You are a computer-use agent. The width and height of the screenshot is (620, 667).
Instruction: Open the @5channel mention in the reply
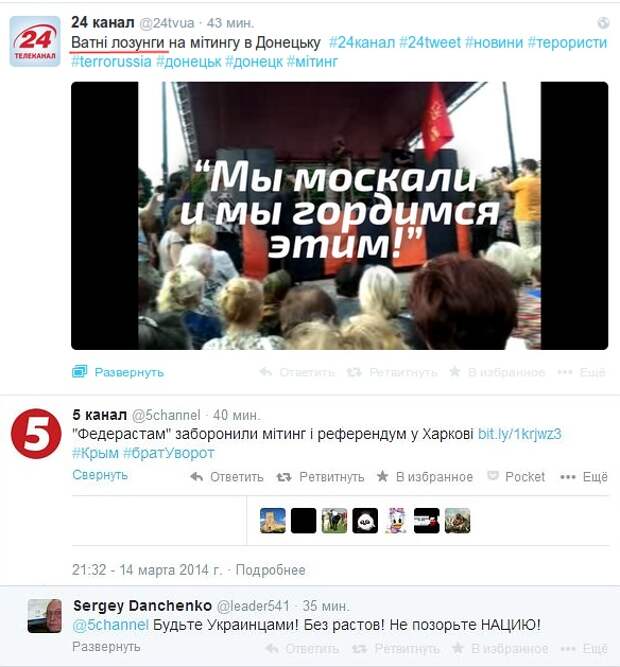(111, 625)
